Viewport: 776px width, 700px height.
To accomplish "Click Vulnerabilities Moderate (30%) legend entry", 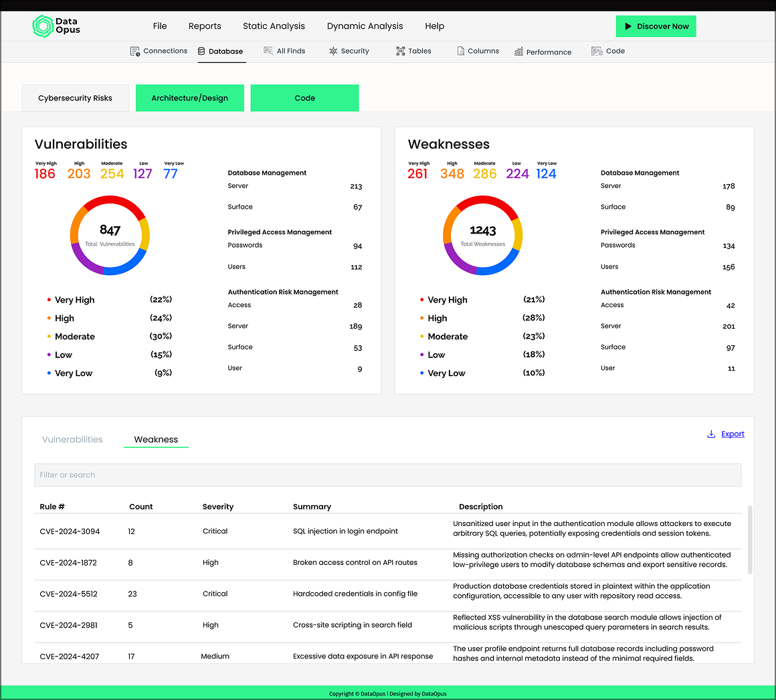I will point(109,336).
